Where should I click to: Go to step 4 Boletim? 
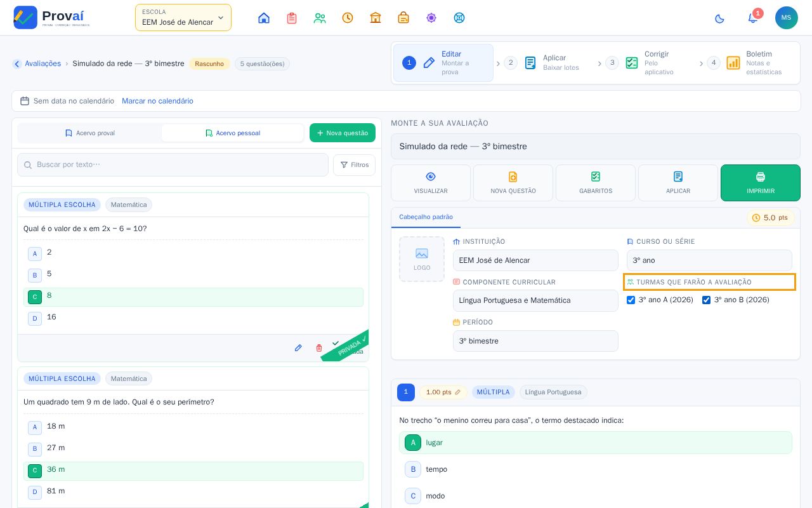click(x=747, y=63)
